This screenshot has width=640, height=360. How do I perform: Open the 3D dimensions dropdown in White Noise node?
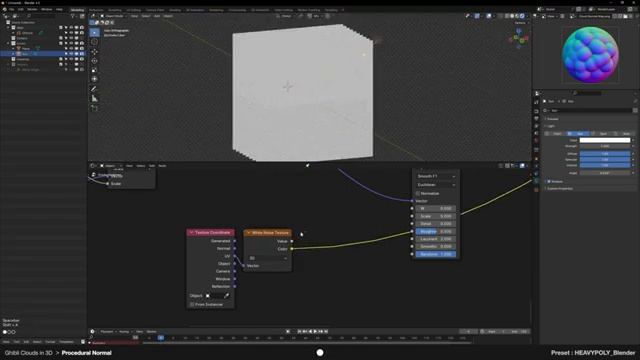click(267, 258)
